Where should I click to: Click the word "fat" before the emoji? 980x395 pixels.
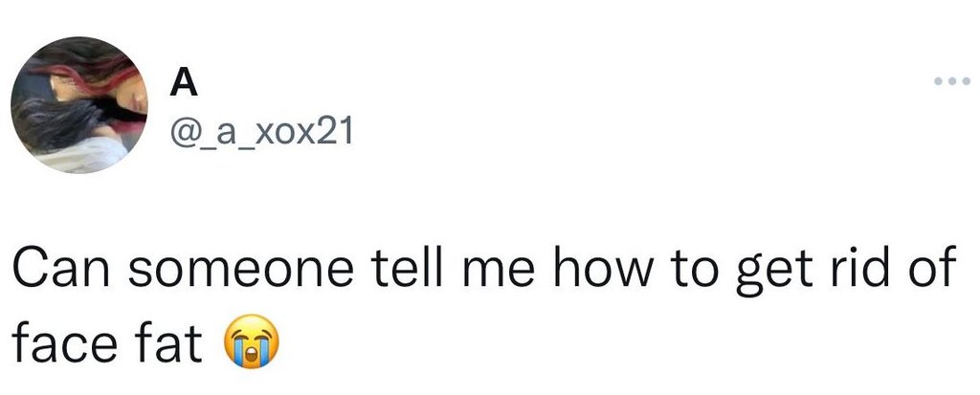[x=170, y=343]
